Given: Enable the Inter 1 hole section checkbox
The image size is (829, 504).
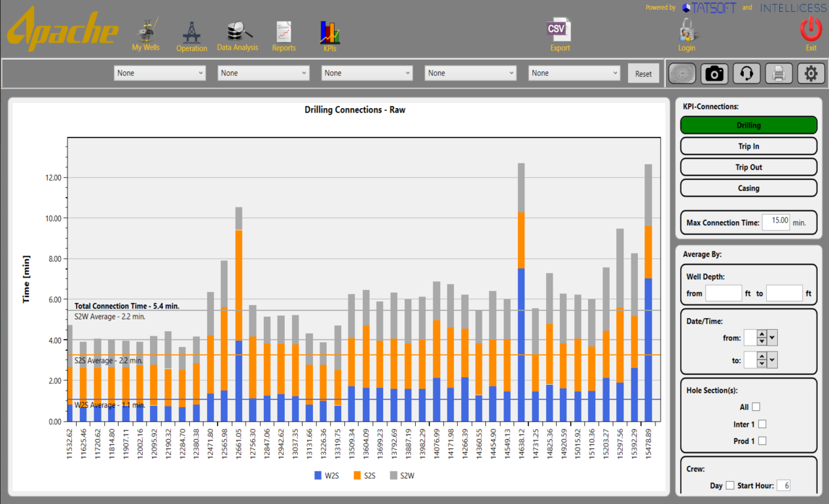Looking at the screenshot, I should point(762,424).
